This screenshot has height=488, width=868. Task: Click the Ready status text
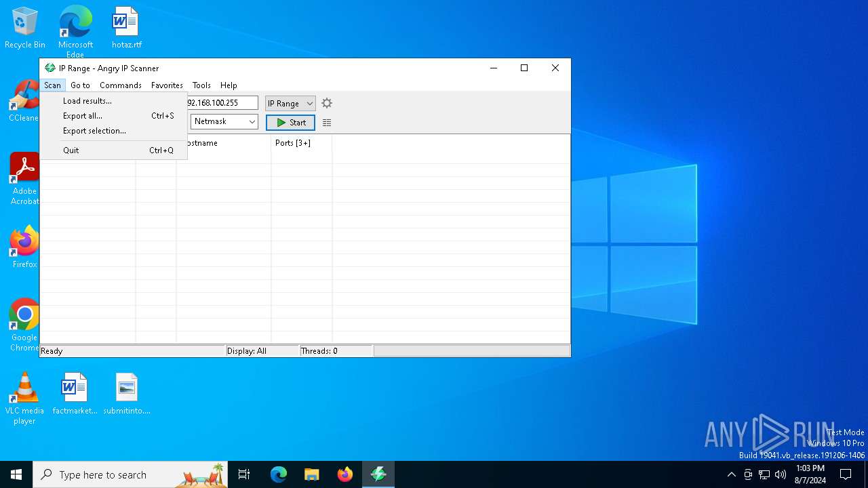coord(52,351)
